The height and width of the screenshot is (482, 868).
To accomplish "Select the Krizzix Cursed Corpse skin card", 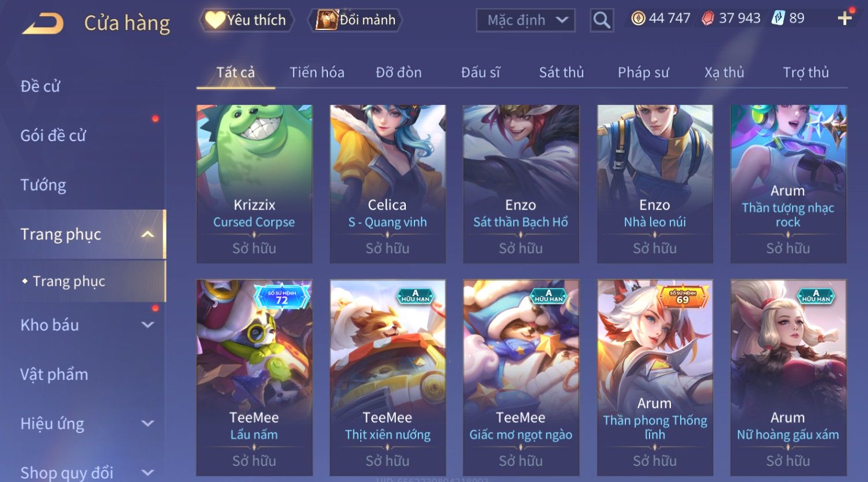I will [x=254, y=184].
